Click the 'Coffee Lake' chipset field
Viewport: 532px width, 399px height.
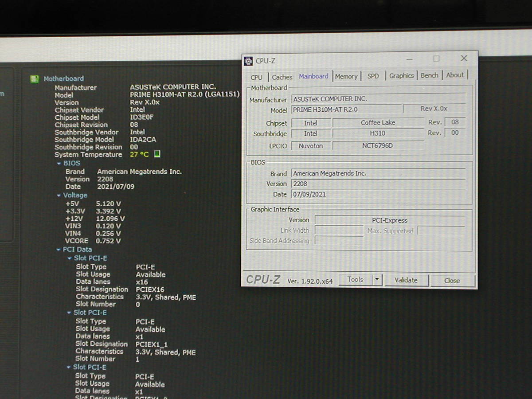pyautogui.click(x=378, y=123)
